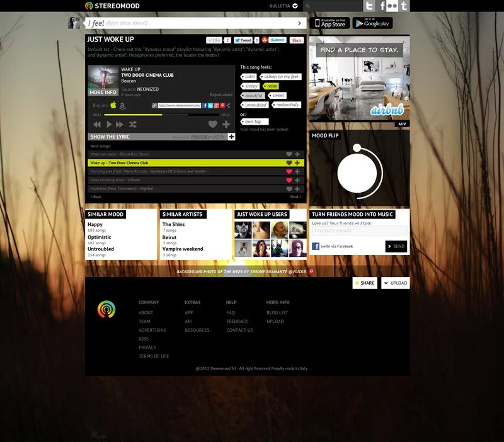
Task: Open the About footer link
Action: (x=146, y=312)
